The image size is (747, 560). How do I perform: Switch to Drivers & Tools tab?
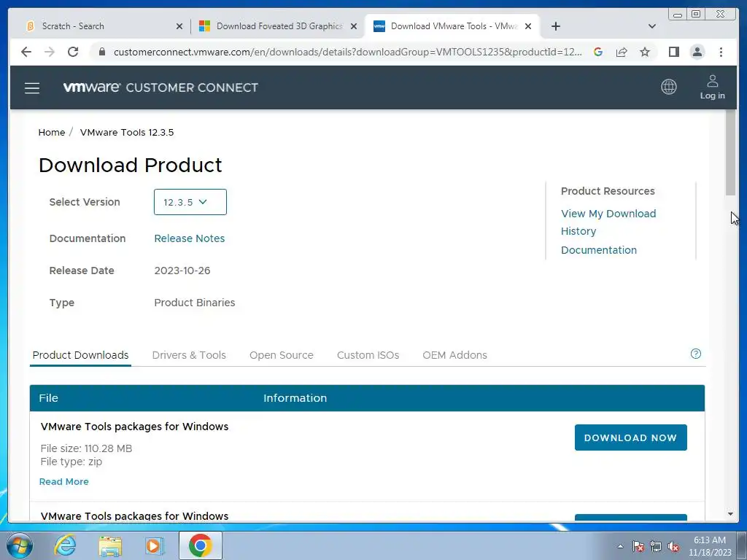pos(189,355)
